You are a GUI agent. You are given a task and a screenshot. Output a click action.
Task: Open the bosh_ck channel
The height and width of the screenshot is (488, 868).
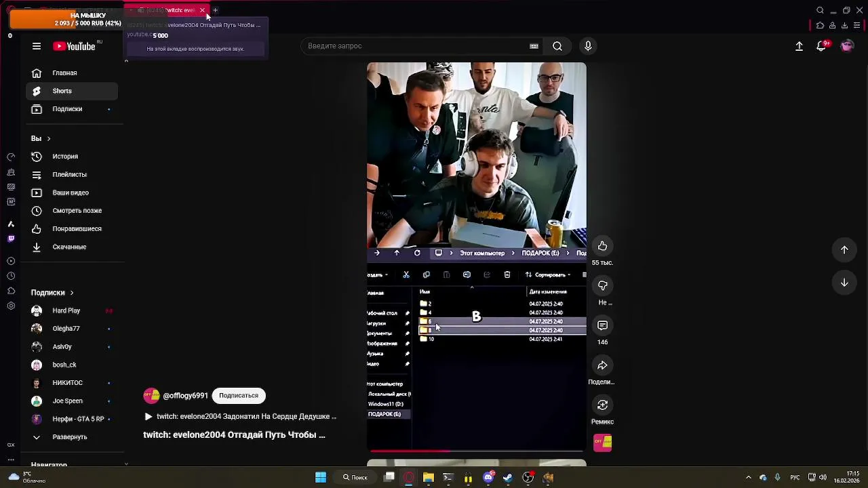point(72,365)
